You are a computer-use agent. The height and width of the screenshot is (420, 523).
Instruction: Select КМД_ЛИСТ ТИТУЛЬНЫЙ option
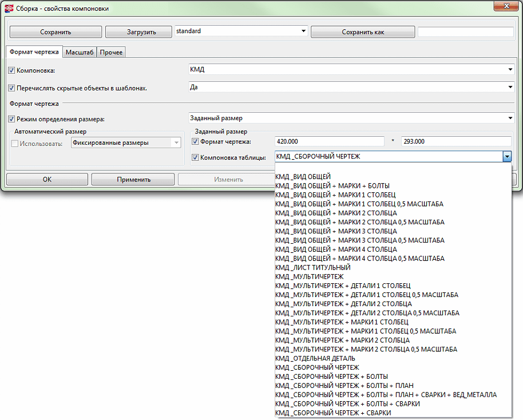coord(393,268)
